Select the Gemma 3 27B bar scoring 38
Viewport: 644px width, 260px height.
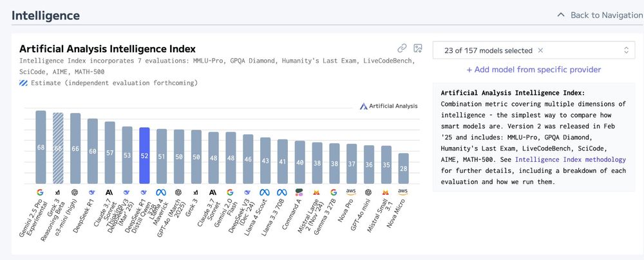334,164
